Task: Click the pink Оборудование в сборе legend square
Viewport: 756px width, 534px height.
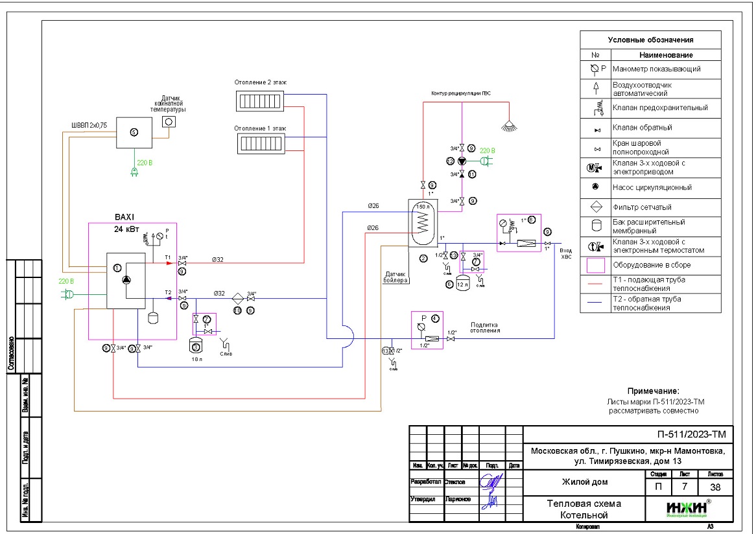Action: tap(595, 265)
